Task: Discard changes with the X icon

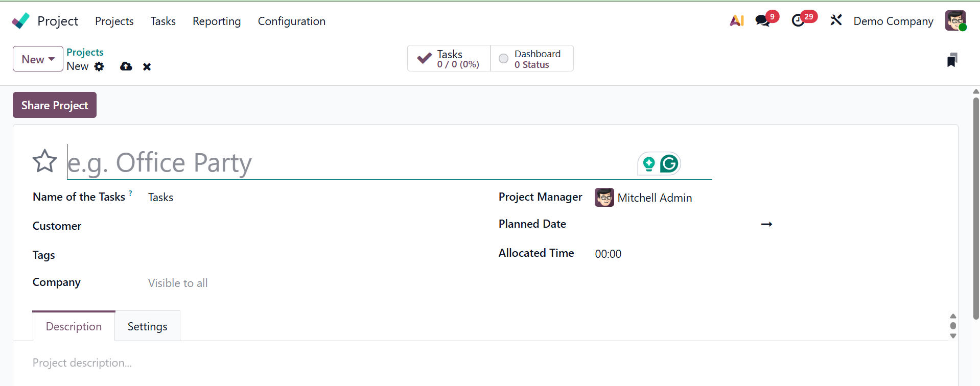Action: [x=147, y=67]
